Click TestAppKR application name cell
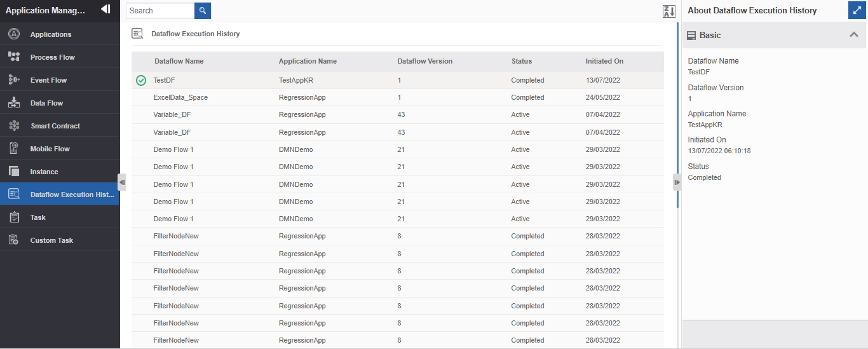The image size is (868, 349). (x=296, y=80)
